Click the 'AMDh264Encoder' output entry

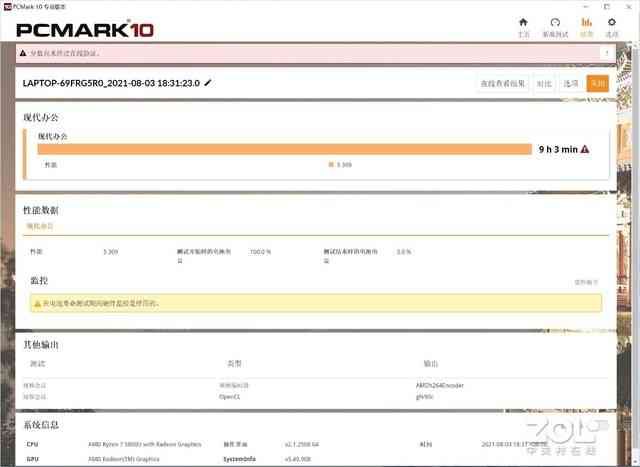440,385
